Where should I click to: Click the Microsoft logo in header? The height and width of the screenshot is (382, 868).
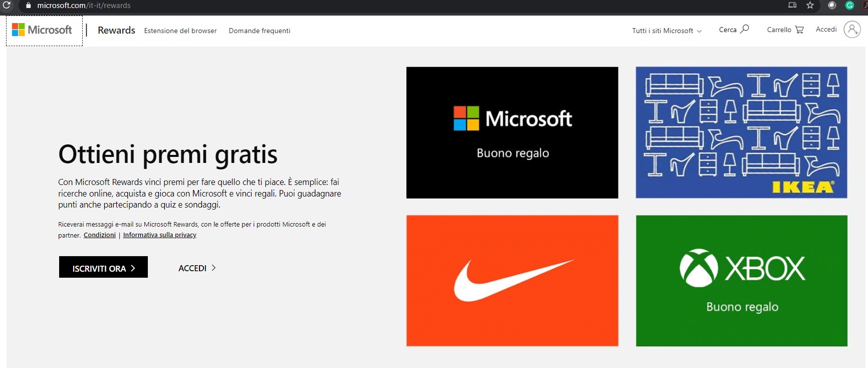42,30
